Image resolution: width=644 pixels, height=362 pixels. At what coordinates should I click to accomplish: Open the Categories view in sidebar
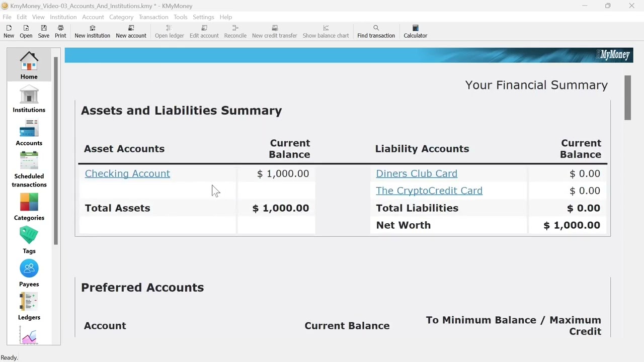point(29,207)
